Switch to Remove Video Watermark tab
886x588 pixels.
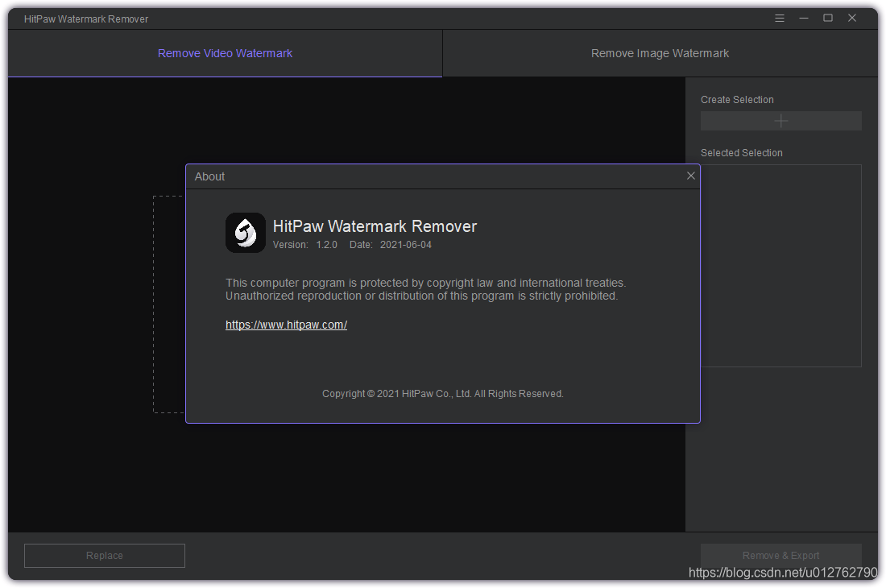coord(225,53)
